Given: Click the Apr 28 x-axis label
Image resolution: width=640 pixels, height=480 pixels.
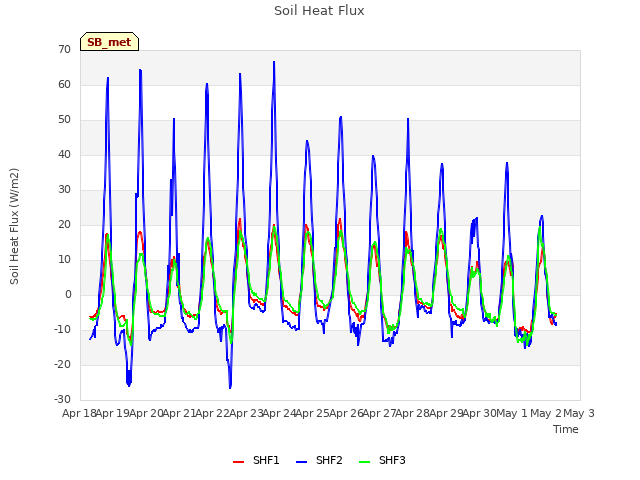Looking at the screenshot, I should point(413,413).
